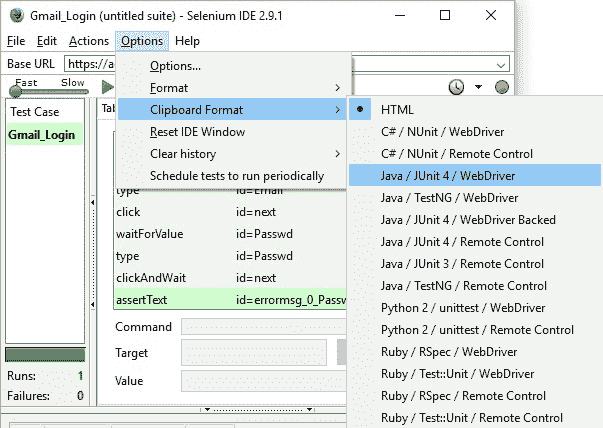
Task: Open the Base URL dropdown arrow
Action: click(501, 65)
